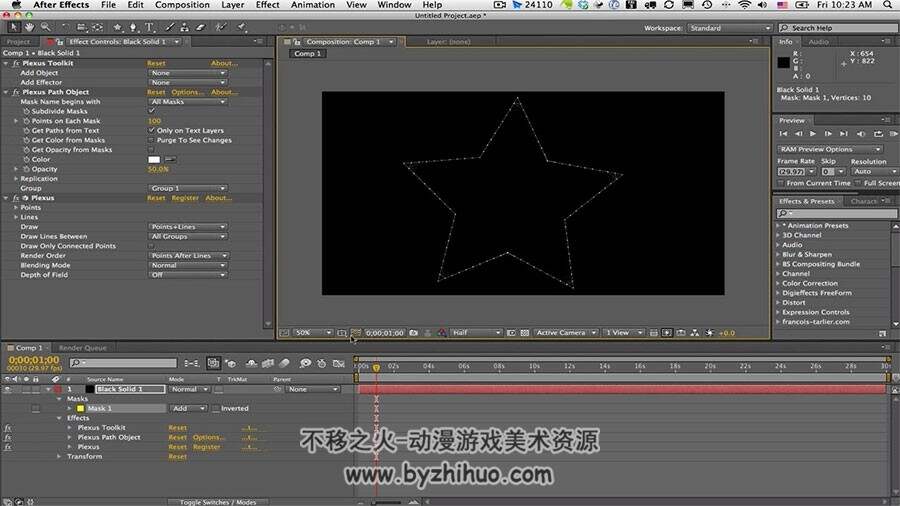Click the Play button in Preview panel
The width and height of the screenshot is (900, 506).
coord(813,134)
